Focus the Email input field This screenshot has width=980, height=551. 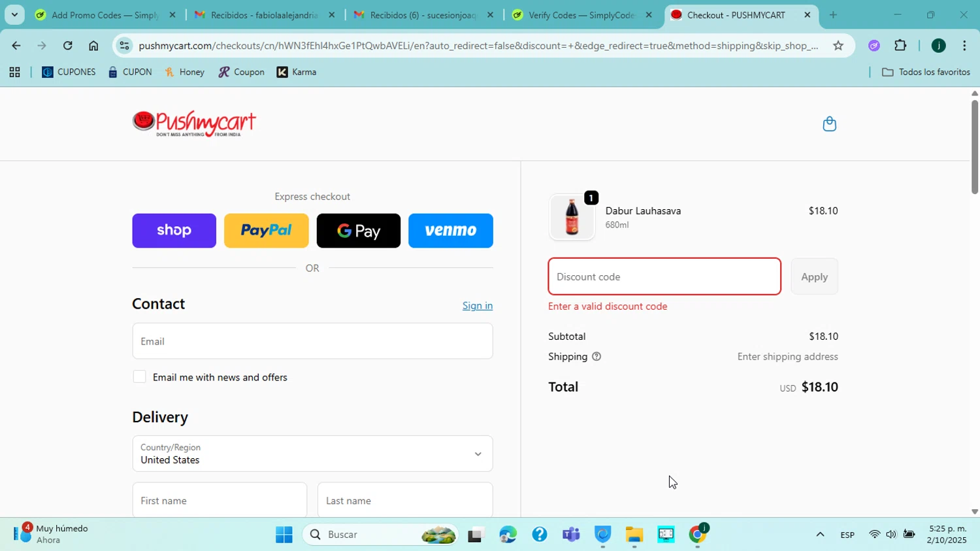pyautogui.click(x=312, y=341)
